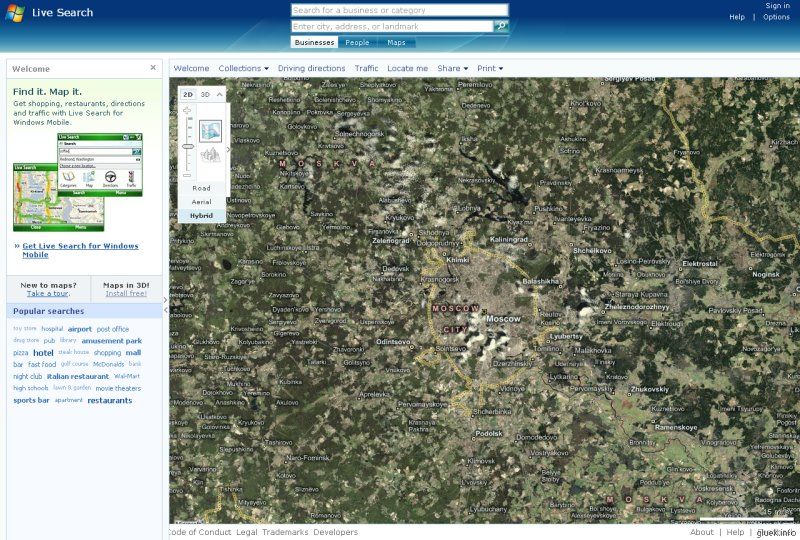Open Driving directions from the toolbar
Image resolution: width=800 pixels, height=540 pixels.
pyautogui.click(x=311, y=68)
